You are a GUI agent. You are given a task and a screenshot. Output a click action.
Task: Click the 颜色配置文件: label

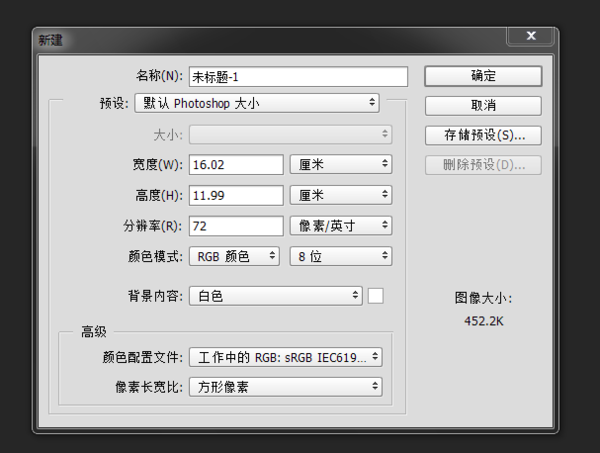coord(143,357)
